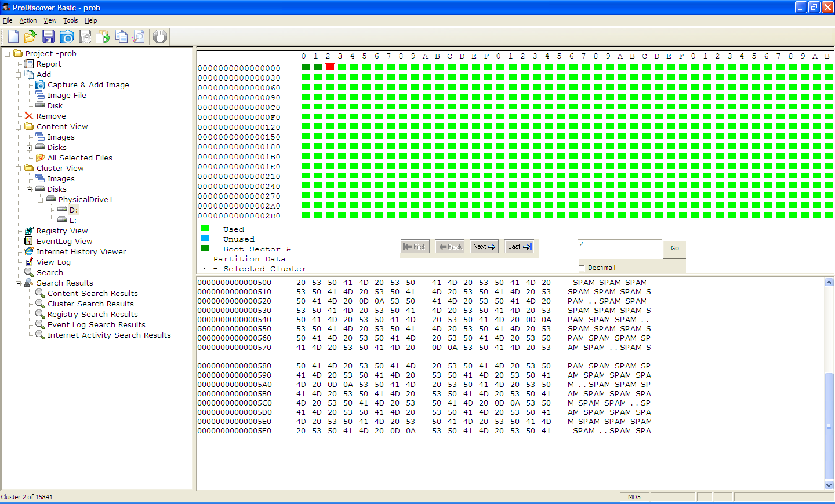This screenshot has width=835, height=504.
Task: Select the dark green boot sector cluster 1
Action: click(x=318, y=67)
